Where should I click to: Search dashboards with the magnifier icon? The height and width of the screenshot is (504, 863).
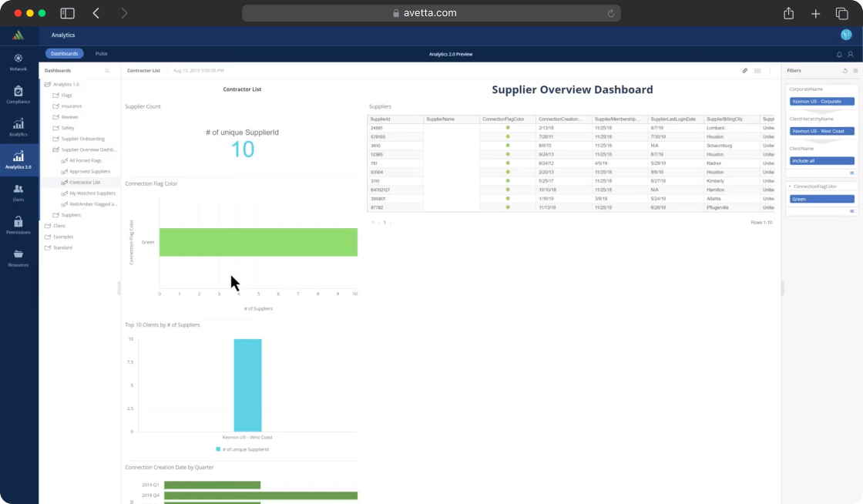pyautogui.click(x=107, y=70)
